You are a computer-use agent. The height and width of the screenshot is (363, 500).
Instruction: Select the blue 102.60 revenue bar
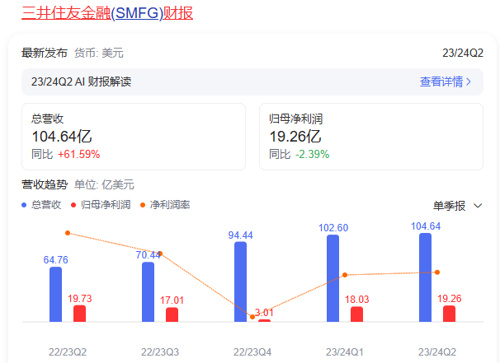click(x=333, y=278)
